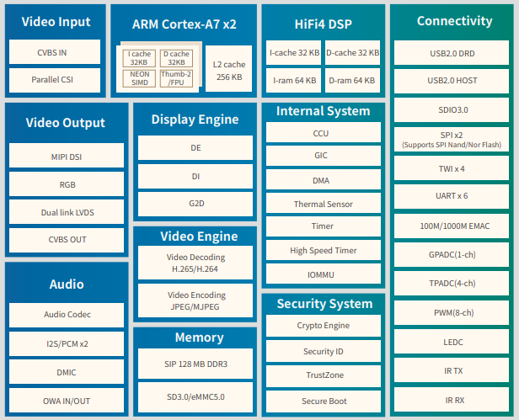Select the MIPI DSI output box

pos(66,156)
